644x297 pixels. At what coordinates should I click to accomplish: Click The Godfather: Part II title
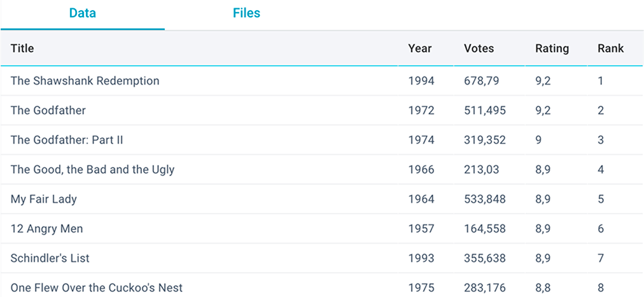click(x=67, y=140)
